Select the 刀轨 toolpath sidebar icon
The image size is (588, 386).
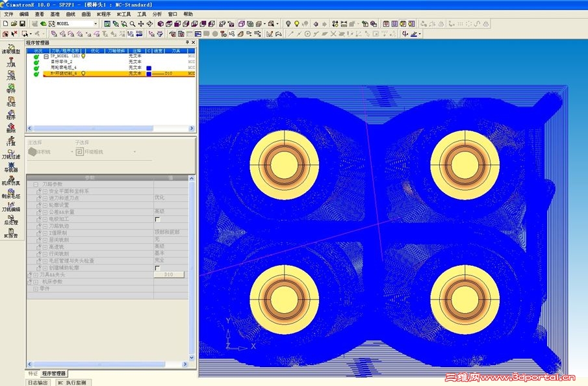tap(11, 75)
